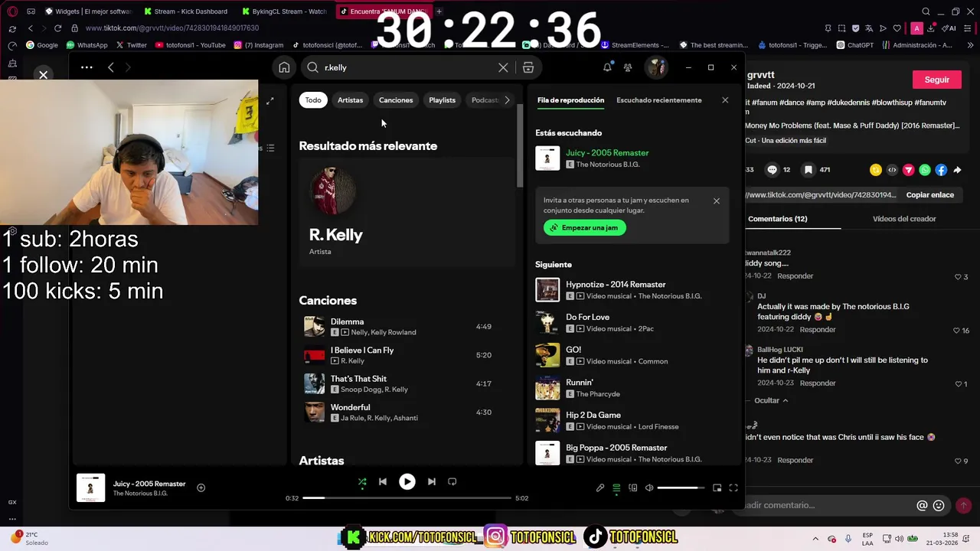Like the Diddy song comment
Screen dimensions: 980x551
click(x=957, y=277)
